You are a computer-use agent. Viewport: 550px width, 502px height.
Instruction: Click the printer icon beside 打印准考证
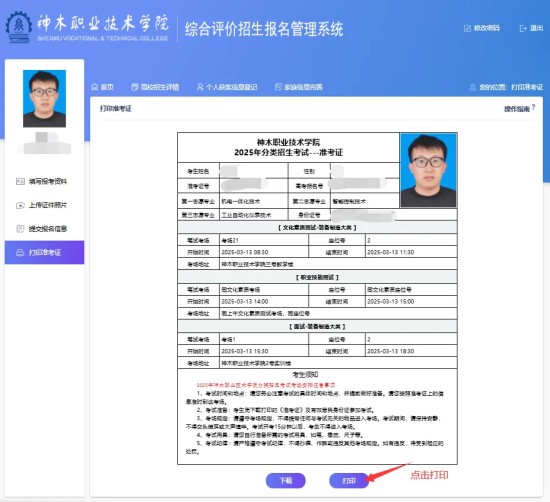[x=20, y=253]
